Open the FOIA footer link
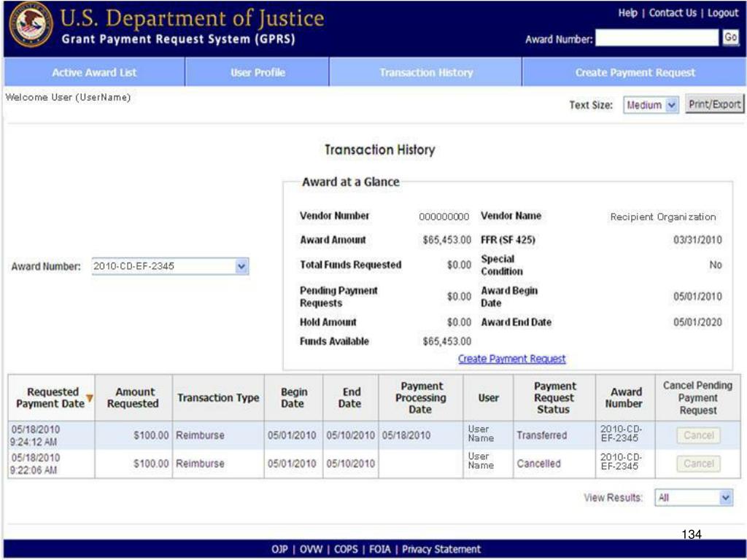This screenshot has width=747, height=560. point(379,550)
